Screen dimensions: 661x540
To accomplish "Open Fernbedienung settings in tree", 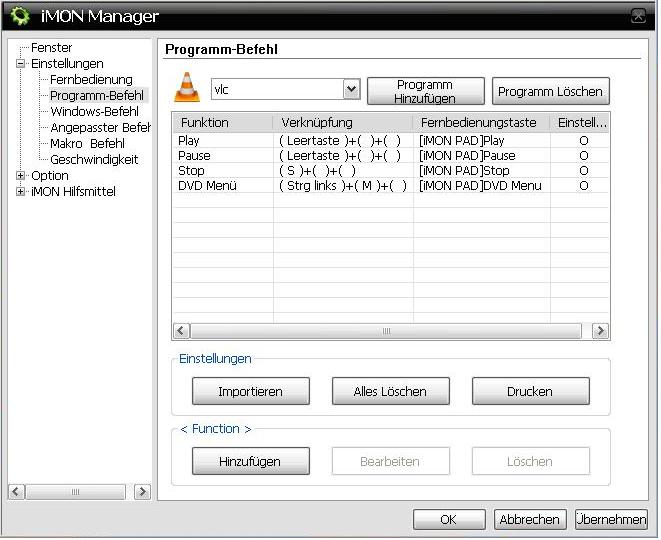I will click(91, 80).
